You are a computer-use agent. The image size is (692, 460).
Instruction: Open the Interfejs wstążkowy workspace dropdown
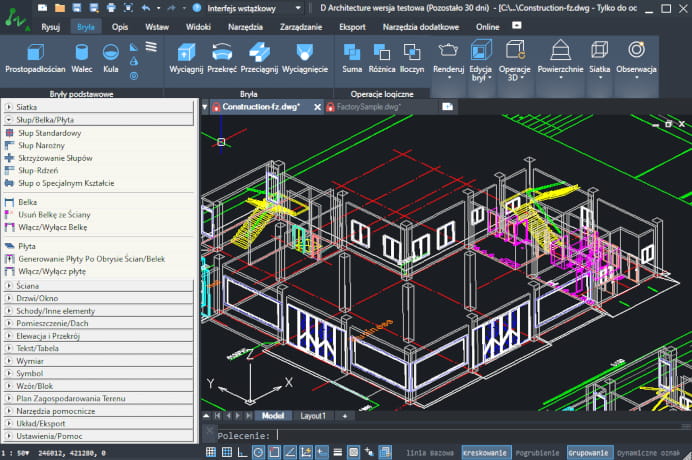[298, 8]
